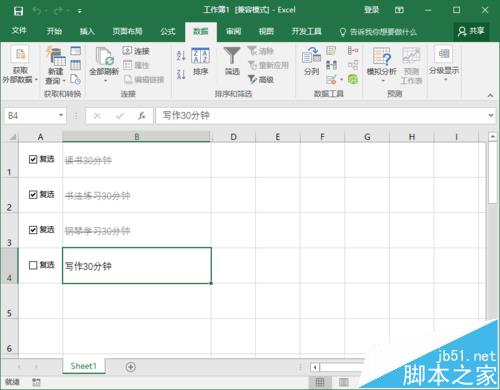Open 获取外部数据 dropdown
The image size is (500, 390).
pos(20,65)
